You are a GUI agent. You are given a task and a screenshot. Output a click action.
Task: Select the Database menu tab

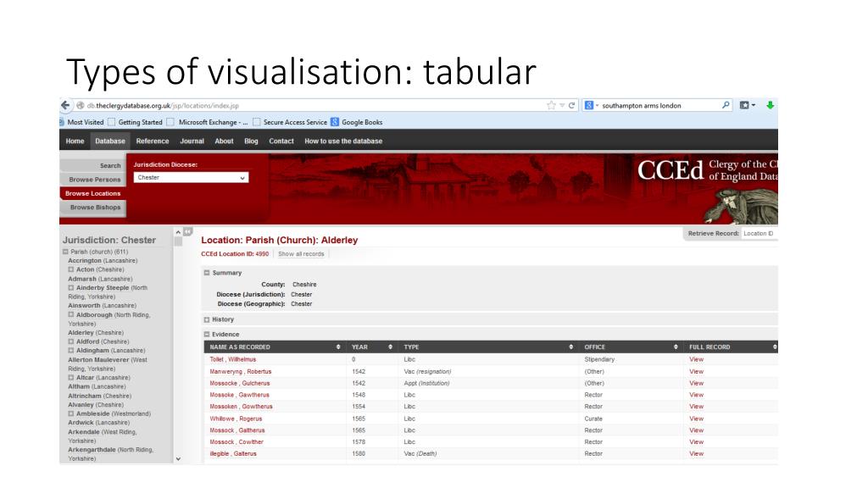pyautogui.click(x=110, y=141)
